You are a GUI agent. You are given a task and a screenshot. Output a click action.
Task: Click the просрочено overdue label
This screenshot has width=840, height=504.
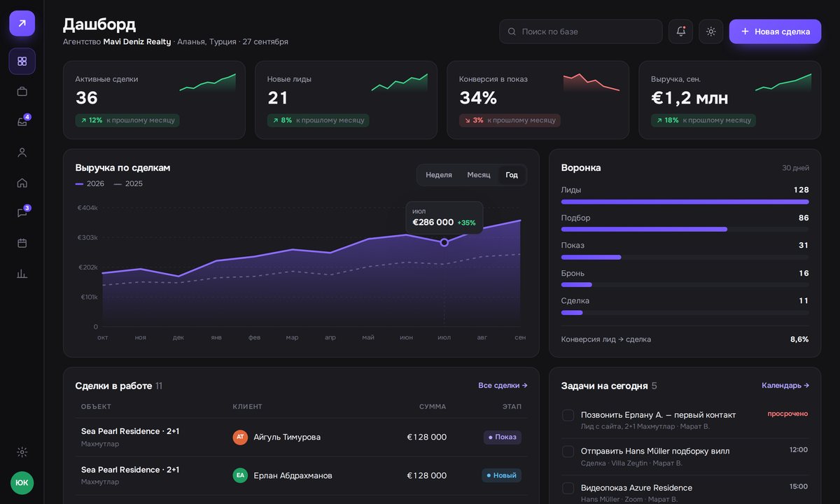(x=787, y=414)
